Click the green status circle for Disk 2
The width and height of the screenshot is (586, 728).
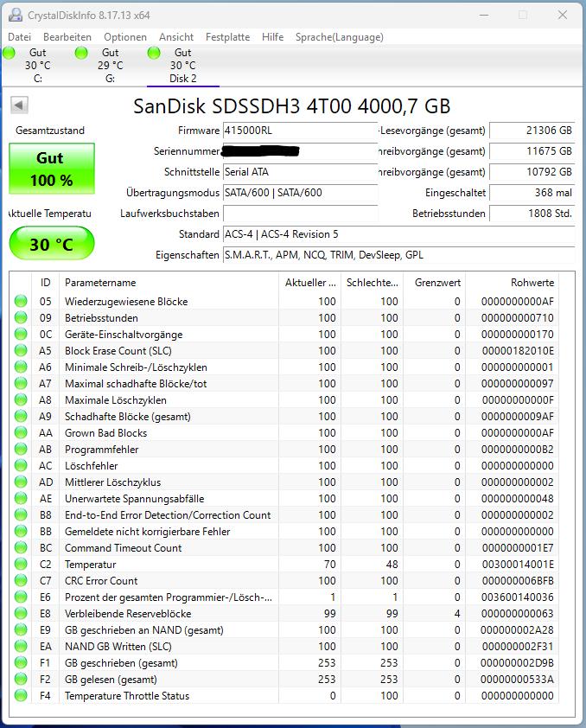[x=154, y=53]
